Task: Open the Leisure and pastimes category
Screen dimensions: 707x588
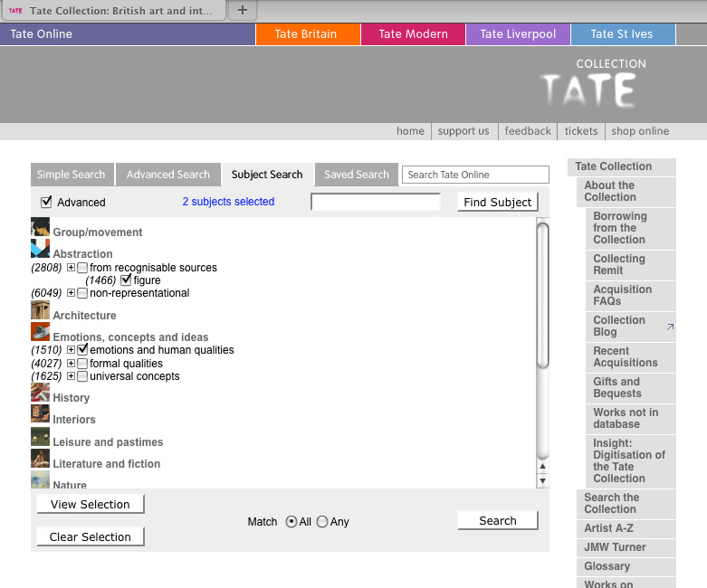Action: point(108,442)
